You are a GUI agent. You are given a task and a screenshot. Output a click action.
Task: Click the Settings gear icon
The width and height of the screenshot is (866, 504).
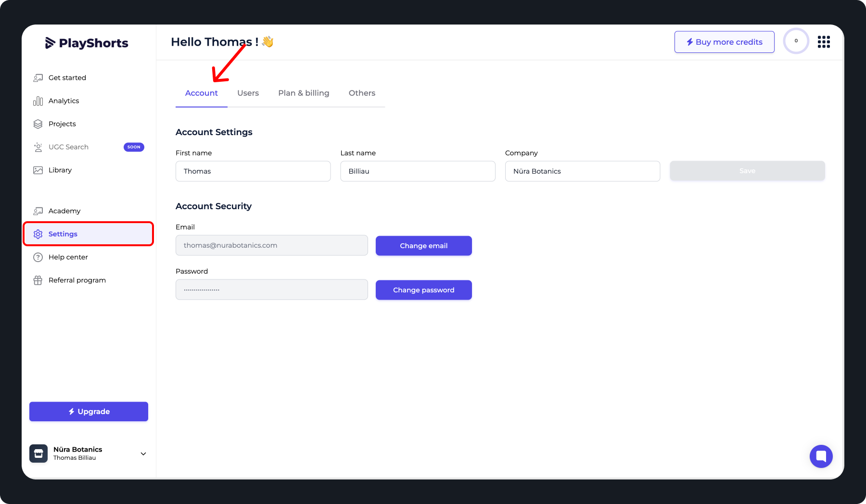click(38, 234)
